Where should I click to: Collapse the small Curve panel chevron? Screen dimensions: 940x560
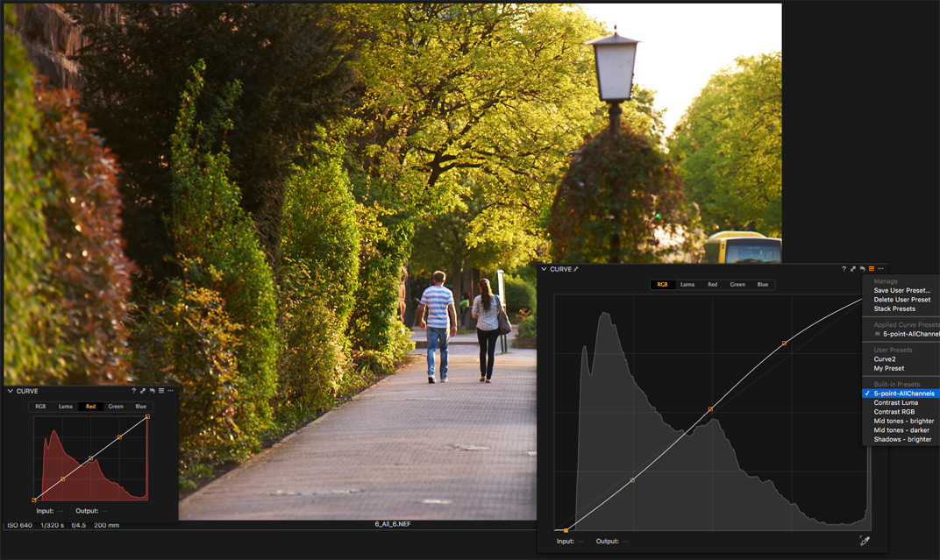tap(11, 391)
